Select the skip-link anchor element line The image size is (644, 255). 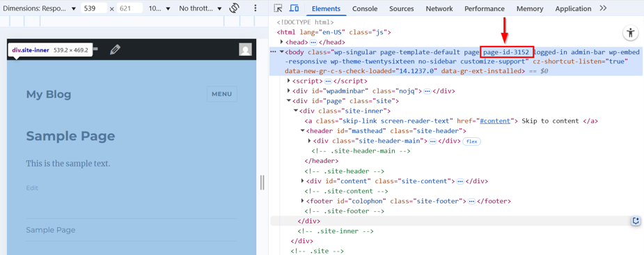[451, 121]
